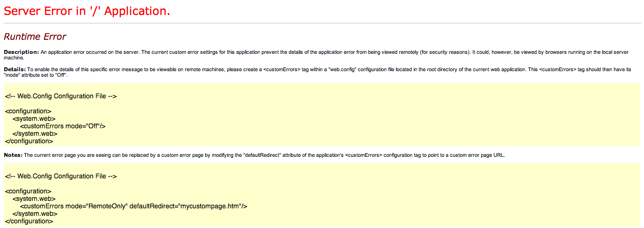Viewport: 644px width, 228px height.
Task: Click the 'Runtime Error' italic subheading
Action: (35, 37)
